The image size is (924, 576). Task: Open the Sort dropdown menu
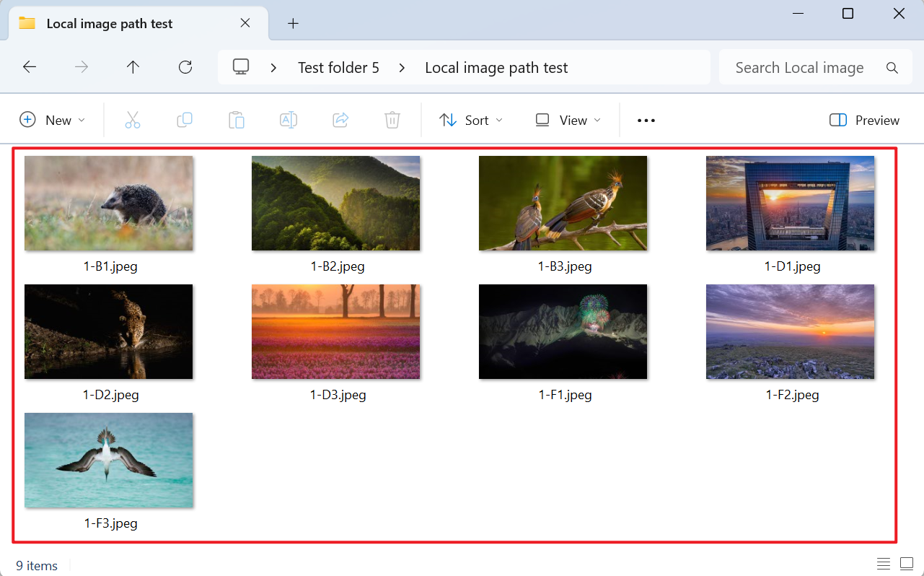tap(470, 120)
